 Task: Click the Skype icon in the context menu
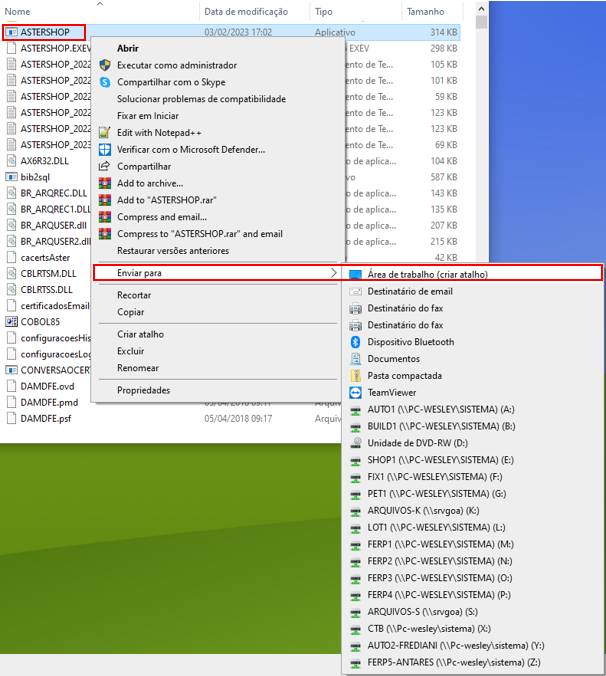[105, 82]
